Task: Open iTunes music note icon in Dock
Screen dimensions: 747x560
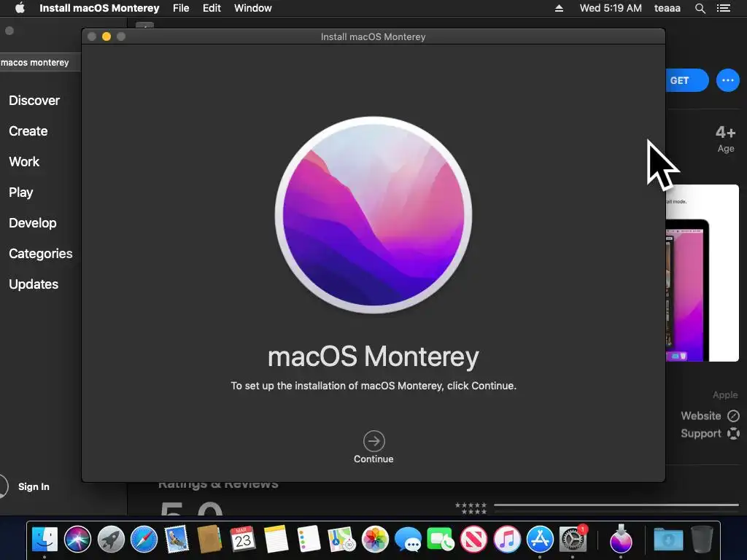Action: [x=507, y=540]
